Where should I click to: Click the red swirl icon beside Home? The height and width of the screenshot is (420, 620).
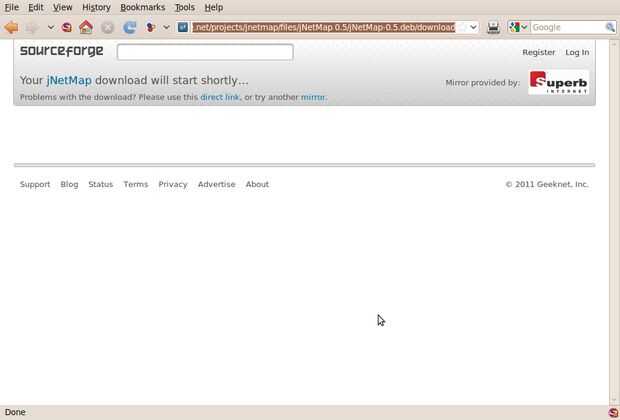[67, 27]
